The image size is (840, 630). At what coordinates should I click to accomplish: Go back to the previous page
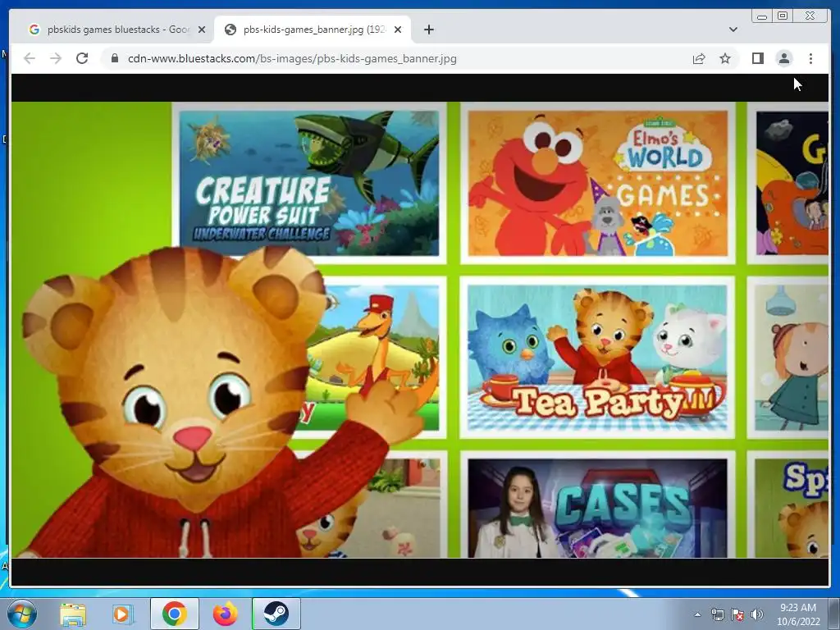pyautogui.click(x=30, y=58)
